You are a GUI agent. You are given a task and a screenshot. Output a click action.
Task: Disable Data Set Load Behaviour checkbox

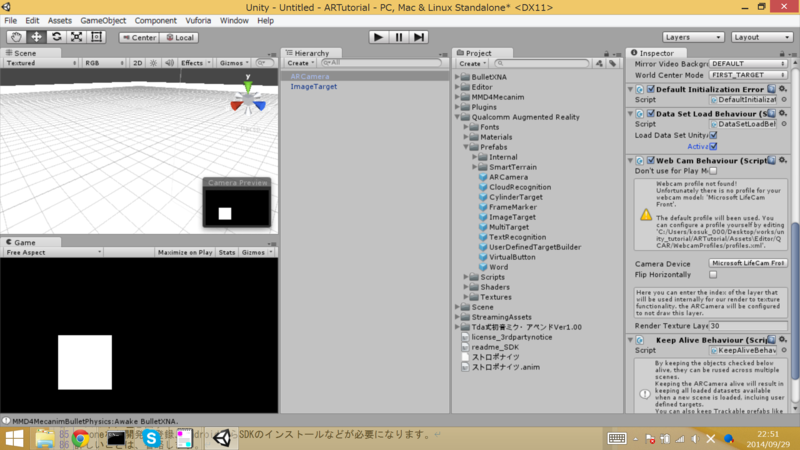coord(651,114)
